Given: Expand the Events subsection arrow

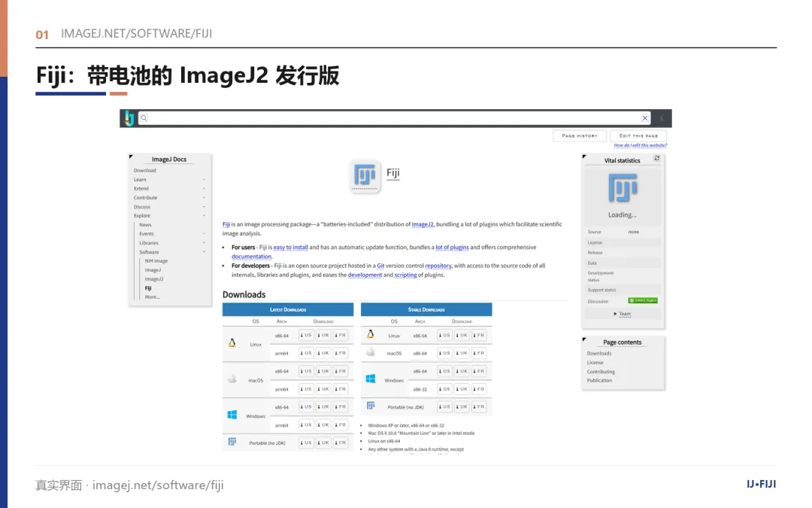Looking at the screenshot, I should (204, 234).
